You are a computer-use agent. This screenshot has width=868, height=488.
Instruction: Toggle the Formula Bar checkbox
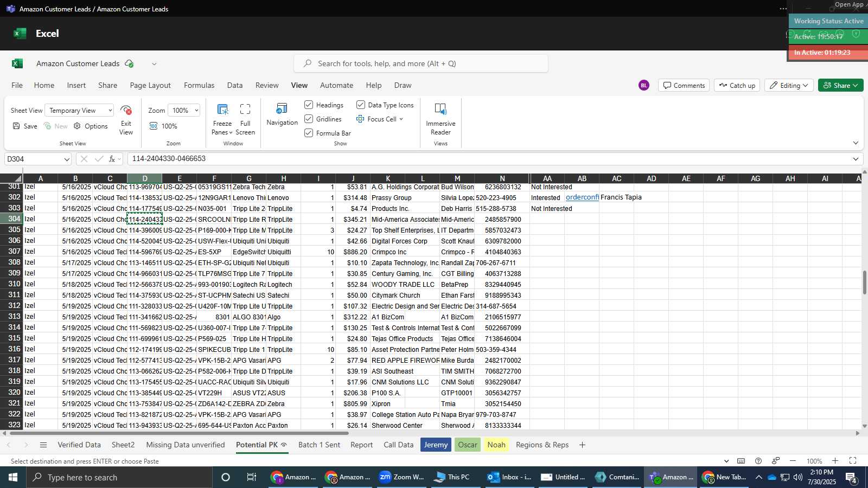tap(309, 133)
